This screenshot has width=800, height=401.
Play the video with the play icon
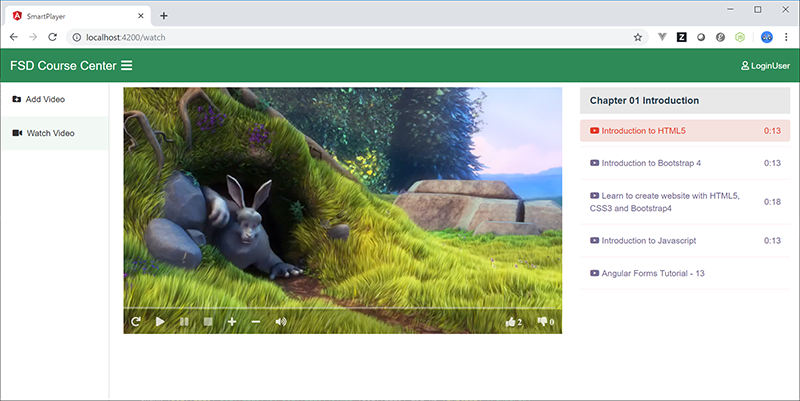click(160, 321)
